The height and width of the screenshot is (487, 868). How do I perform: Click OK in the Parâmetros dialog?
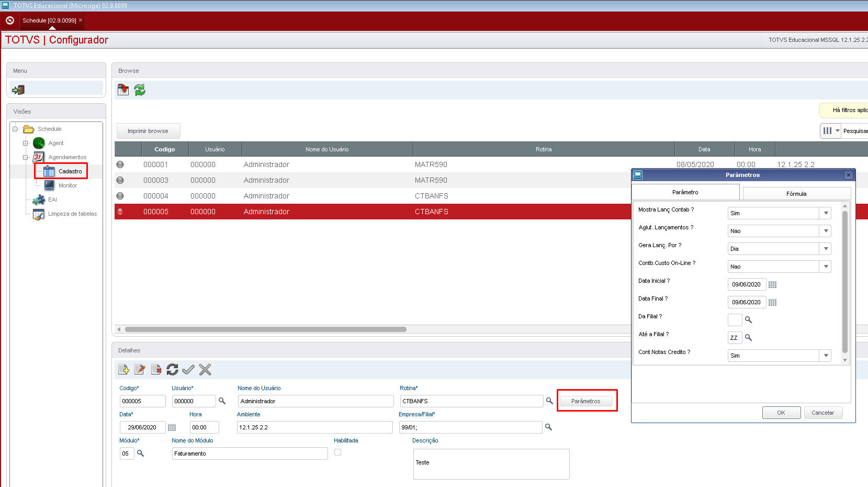pos(781,413)
